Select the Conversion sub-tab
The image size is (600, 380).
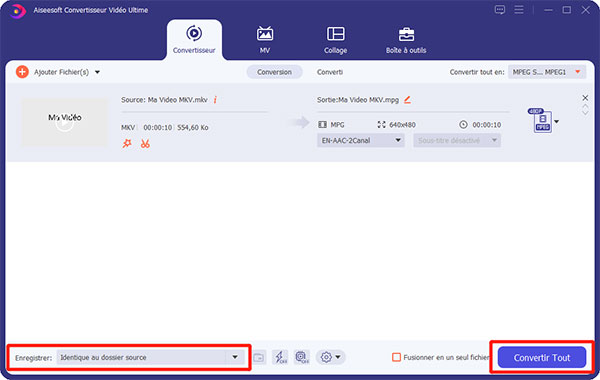(x=274, y=72)
